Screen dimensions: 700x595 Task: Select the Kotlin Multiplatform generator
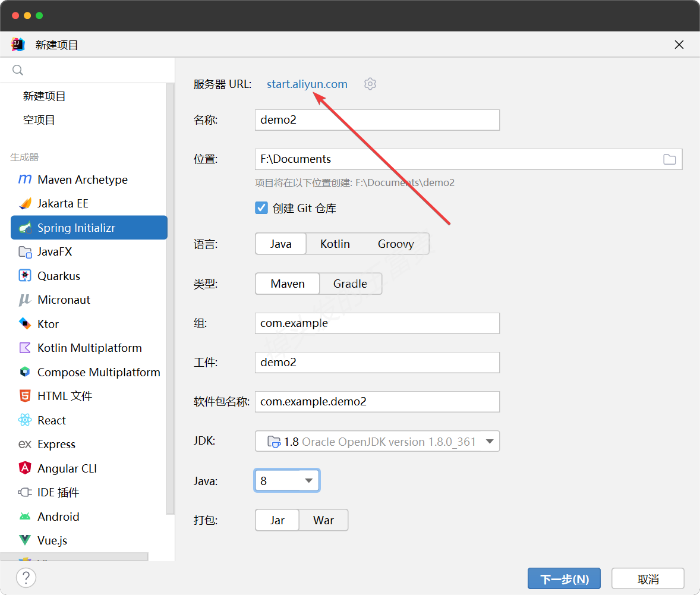[x=89, y=348]
